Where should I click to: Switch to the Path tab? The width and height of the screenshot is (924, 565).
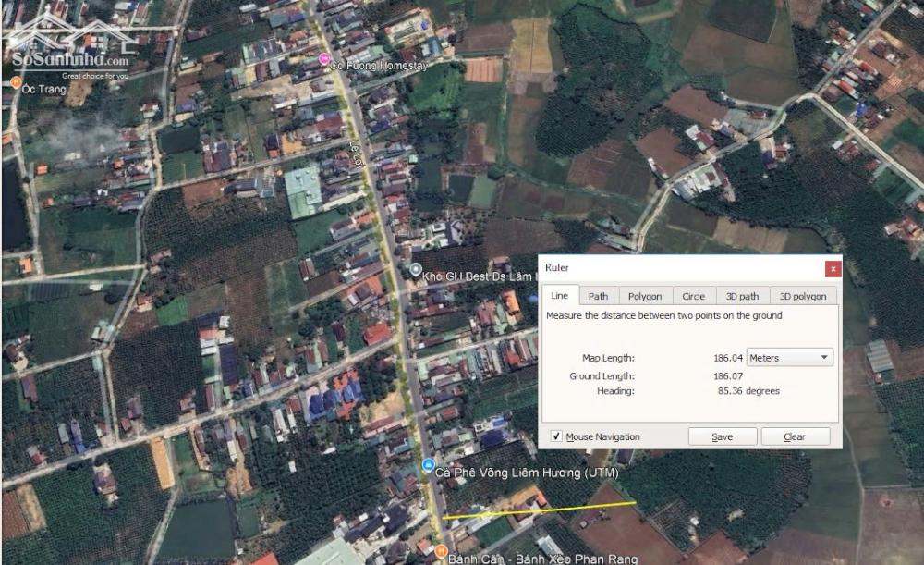[x=598, y=296]
